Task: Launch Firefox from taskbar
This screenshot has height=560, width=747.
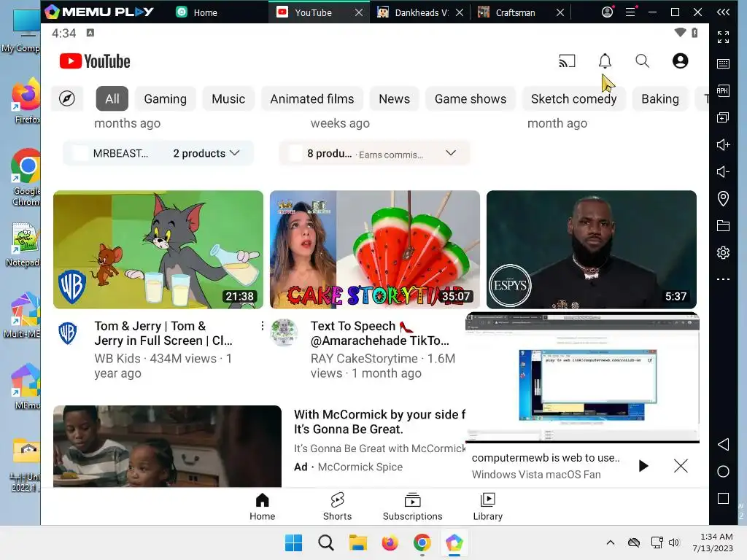Action: click(x=390, y=542)
